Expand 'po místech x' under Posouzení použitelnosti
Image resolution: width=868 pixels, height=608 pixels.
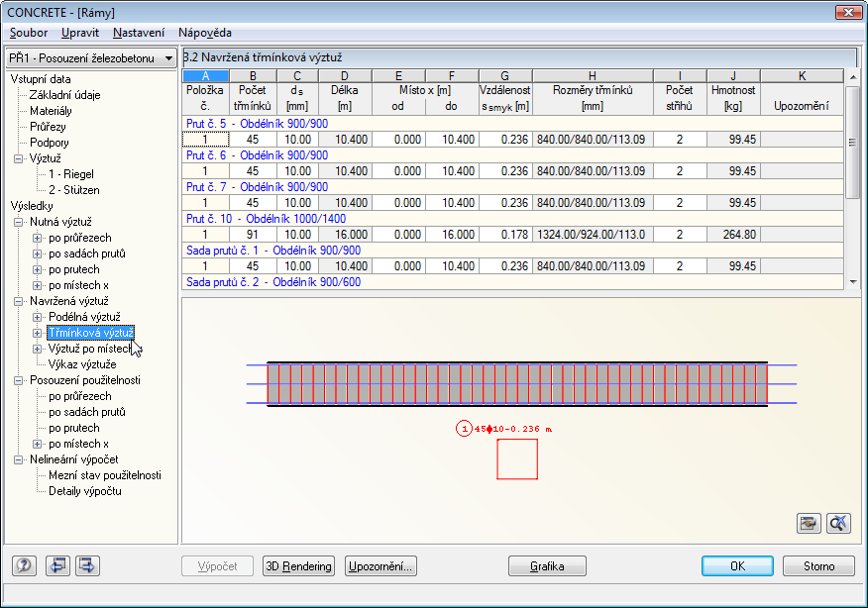coord(37,444)
